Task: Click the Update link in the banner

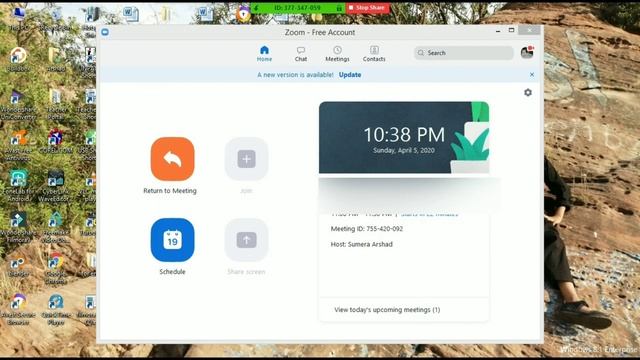Action: 350,75
